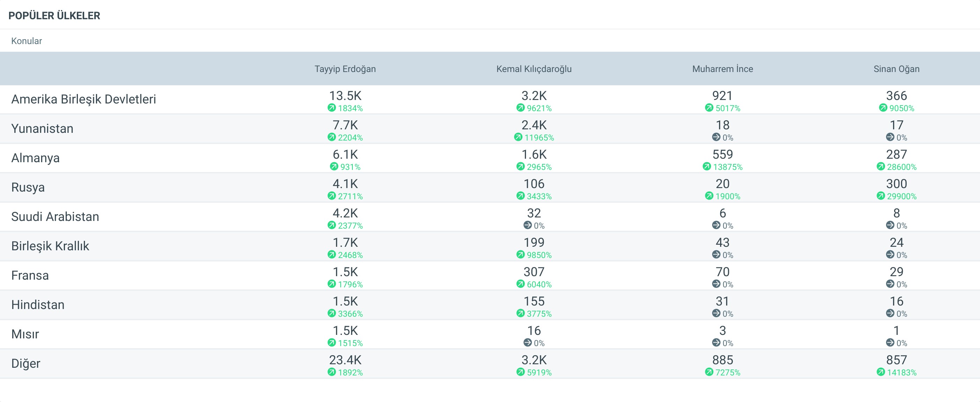Click green arrow icon beside 14183%
This screenshot has height=402, width=980.
[880, 372]
